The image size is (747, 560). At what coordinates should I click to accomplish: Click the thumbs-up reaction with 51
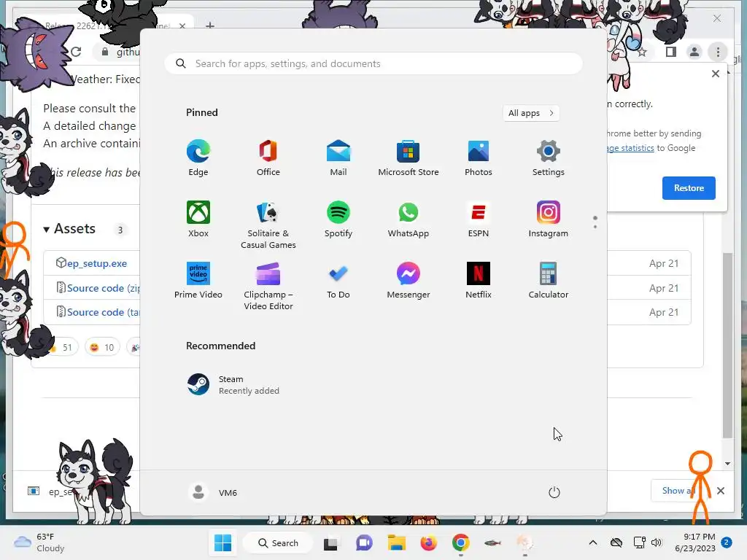63,347
